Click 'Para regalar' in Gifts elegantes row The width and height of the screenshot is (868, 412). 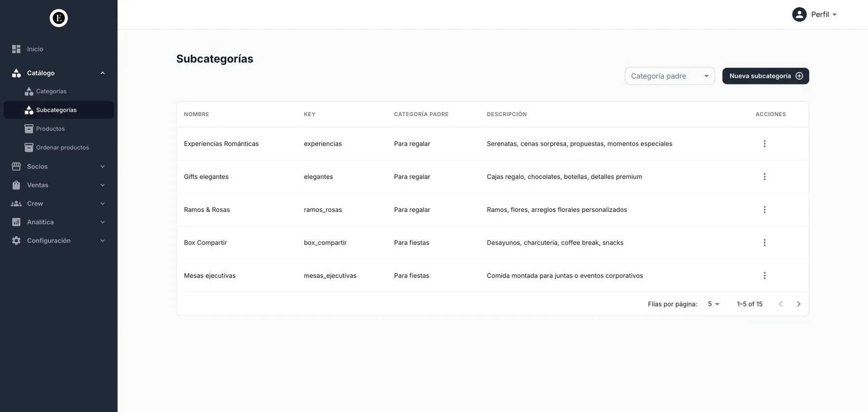coord(412,177)
